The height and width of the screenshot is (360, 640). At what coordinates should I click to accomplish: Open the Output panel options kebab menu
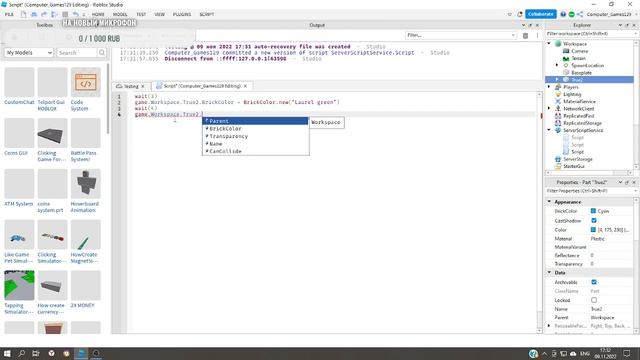tap(537, 36)
